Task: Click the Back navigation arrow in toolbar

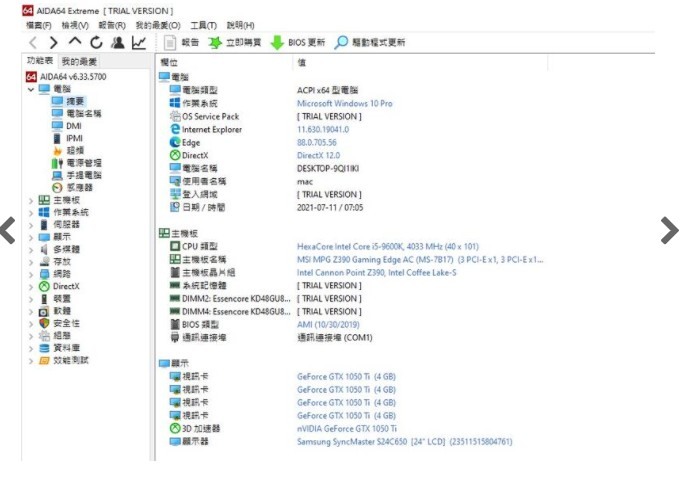Action: point(33,43)
